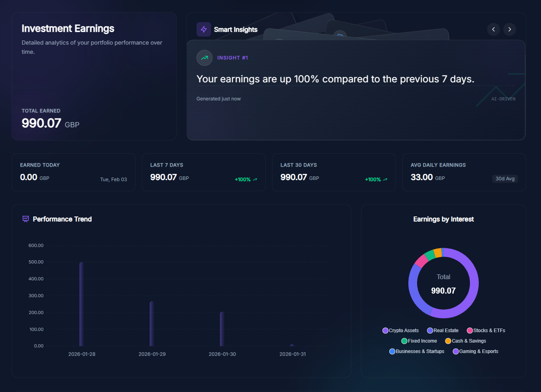Screen dimensions: 541x392
Task: Select the Gaming & Esports purple color swatch
Action: click(455, 351)
